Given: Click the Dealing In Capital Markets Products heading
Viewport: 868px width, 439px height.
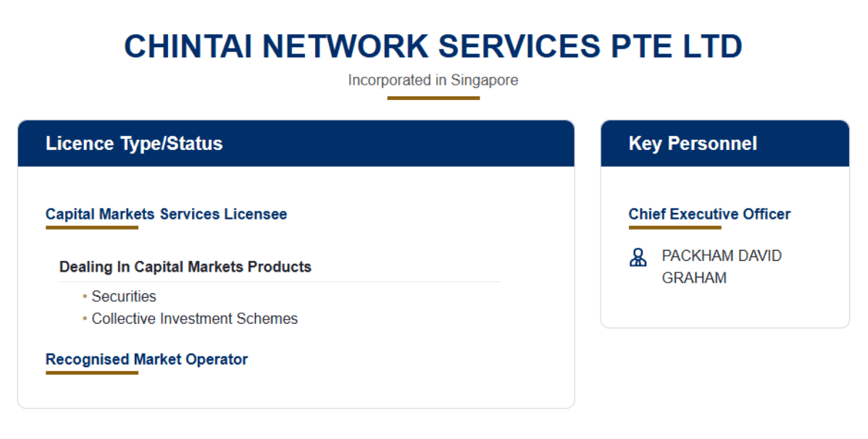Looking at the screenshot, I should (185, 267).
